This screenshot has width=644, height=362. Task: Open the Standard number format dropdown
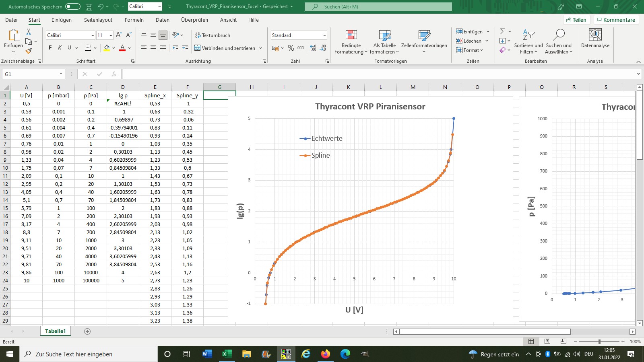(324, 35)
